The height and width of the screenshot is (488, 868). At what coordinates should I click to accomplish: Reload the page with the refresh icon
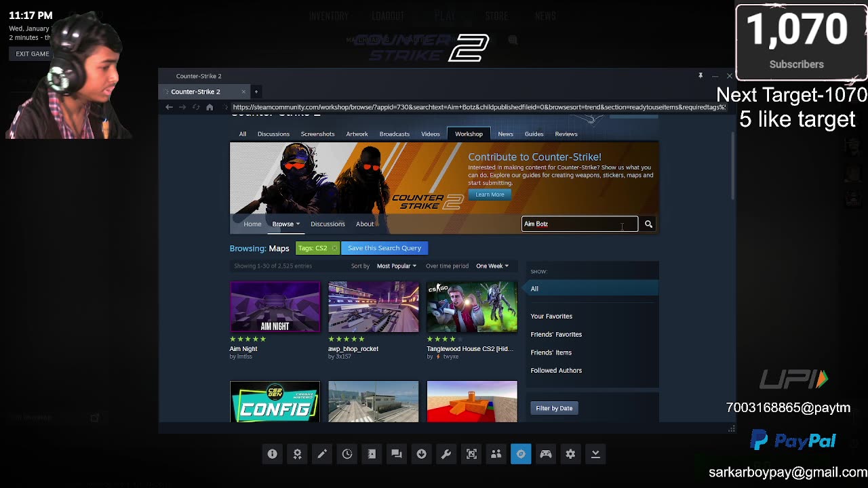pyautogui.click(x=196, y=107)
